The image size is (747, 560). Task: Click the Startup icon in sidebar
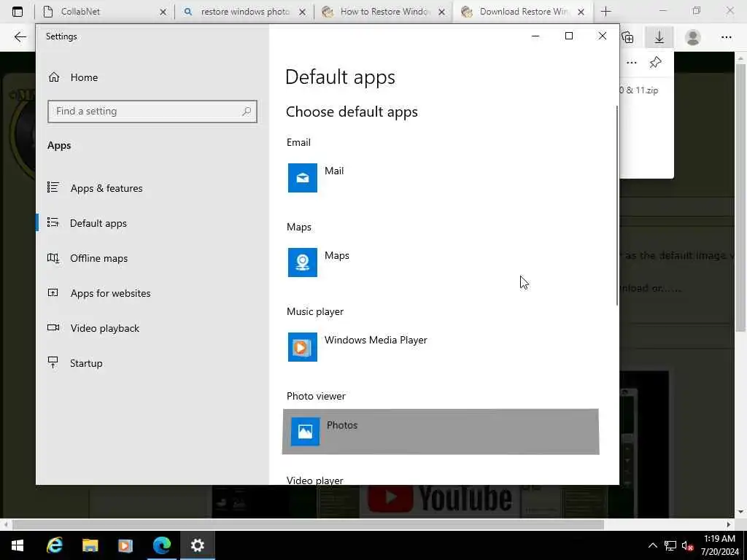53,362
